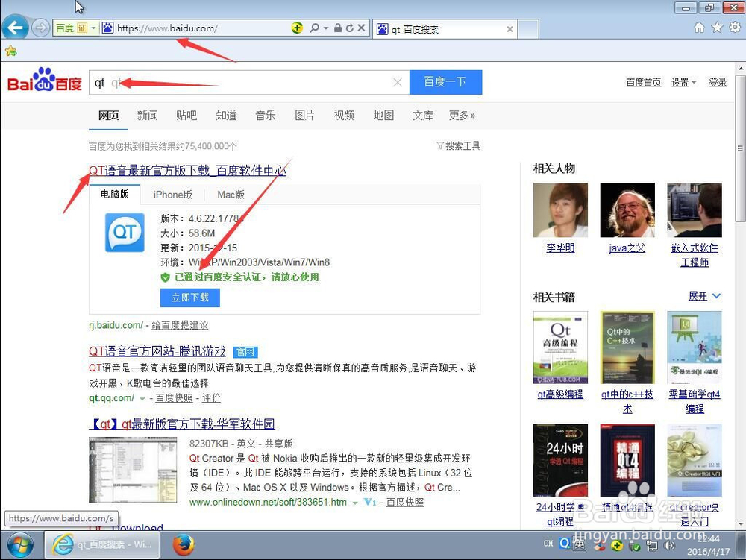
Task: Open the Windows Start button
Action: click(x=20, y=545)
